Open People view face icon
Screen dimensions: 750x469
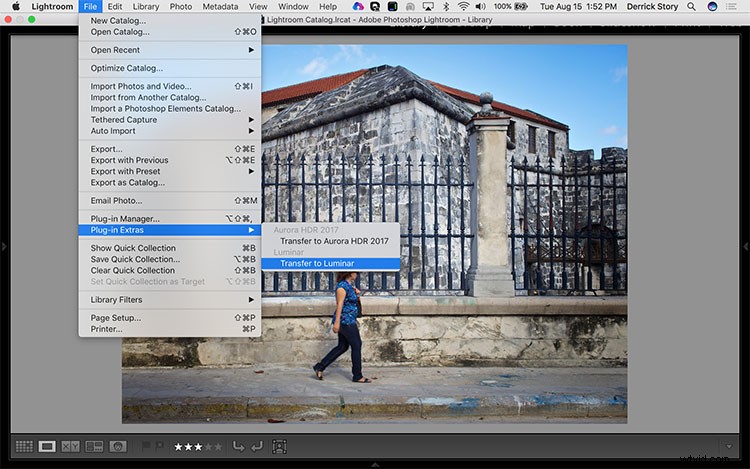(x=118, y=447)
